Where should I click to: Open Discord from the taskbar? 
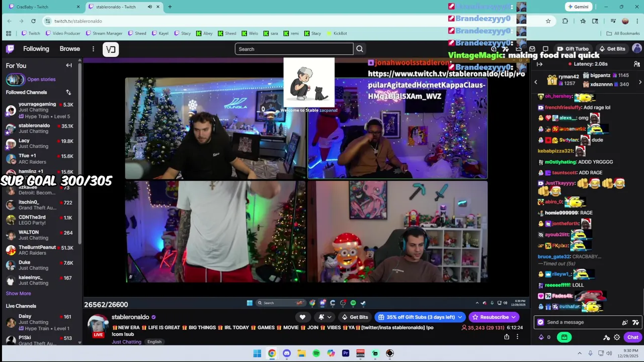(x=286, y=353)
